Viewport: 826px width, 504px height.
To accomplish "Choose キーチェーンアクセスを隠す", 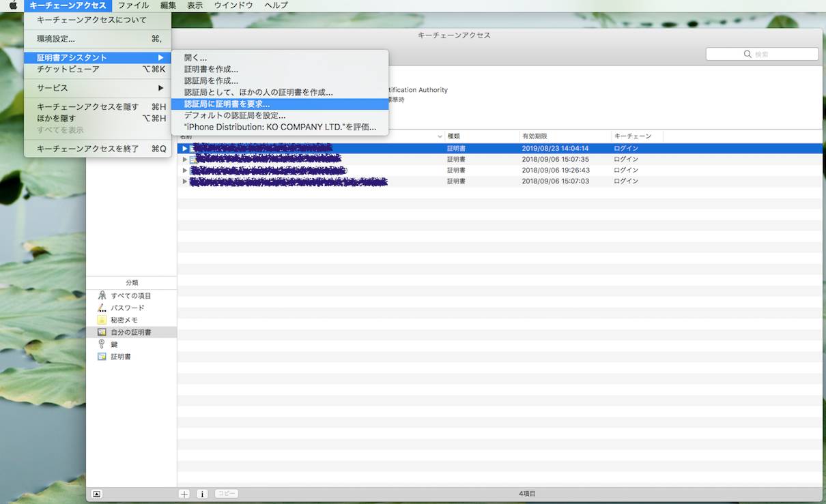I will pyautogui.click(x=98, y=107).
